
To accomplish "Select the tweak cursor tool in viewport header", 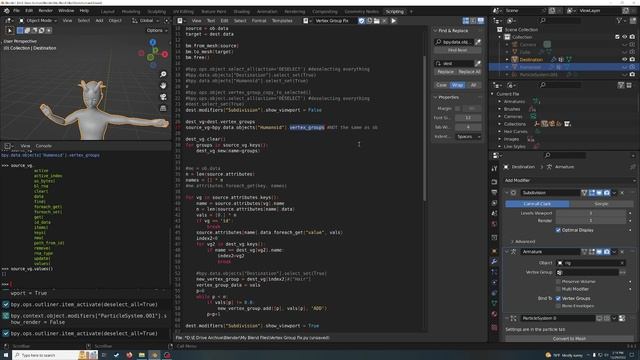I will [x=10, y=30].
